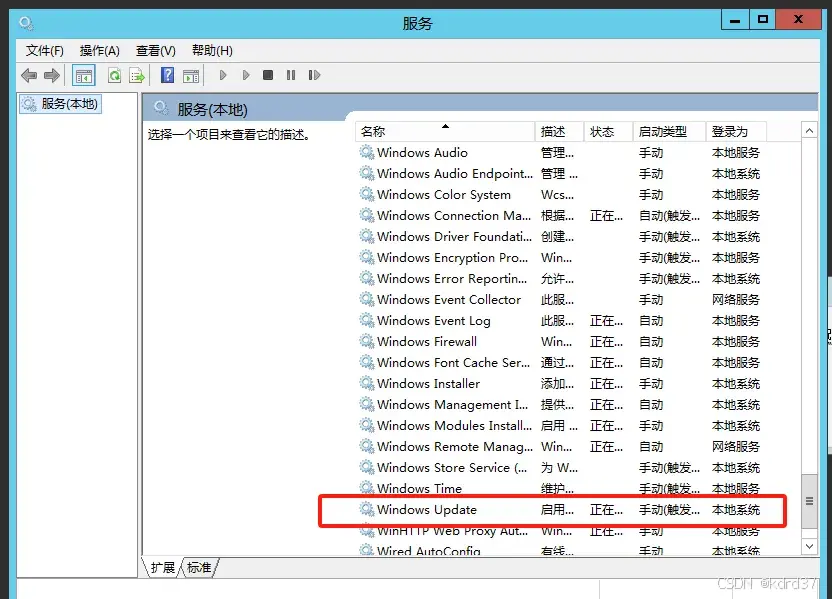
Task: Select the Windows Color System service name
Action: pyautogui.click(x=444, y=195)
